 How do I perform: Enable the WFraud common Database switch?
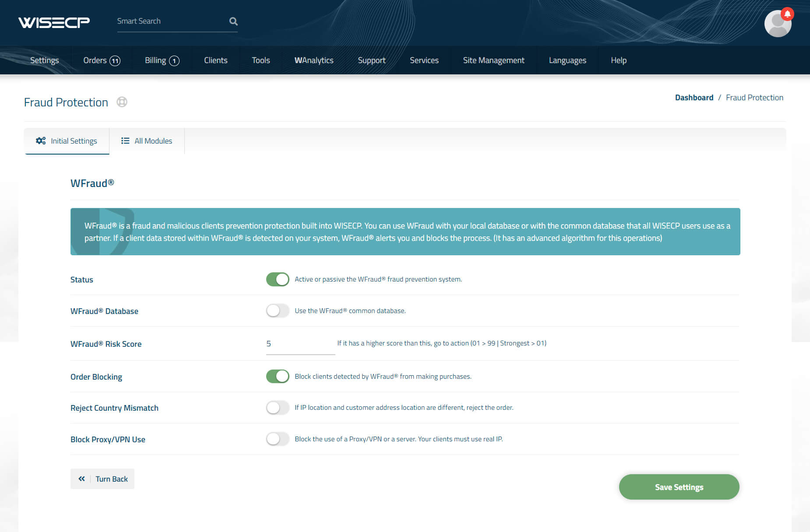[278, 311]
